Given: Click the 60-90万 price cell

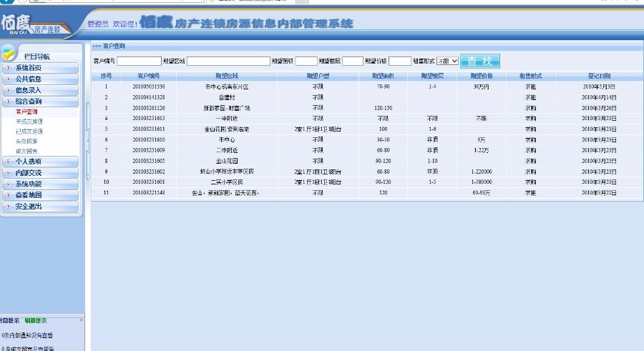Looking at the screenshot, I should [x=482, y=192].
